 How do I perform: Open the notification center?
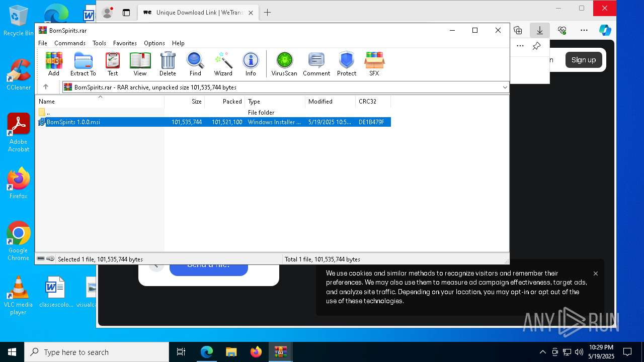(627, 352)
